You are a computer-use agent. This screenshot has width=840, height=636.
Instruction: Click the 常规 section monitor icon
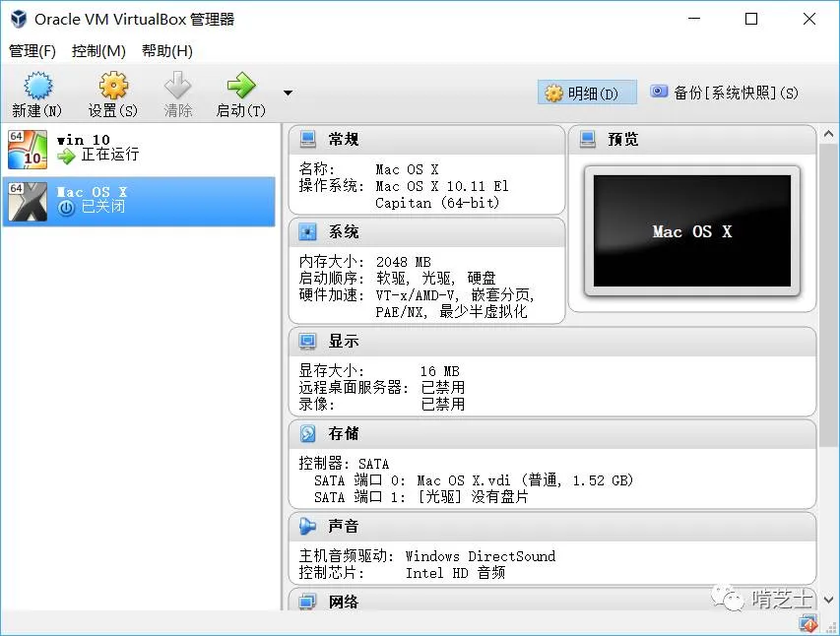coord(308,139)
